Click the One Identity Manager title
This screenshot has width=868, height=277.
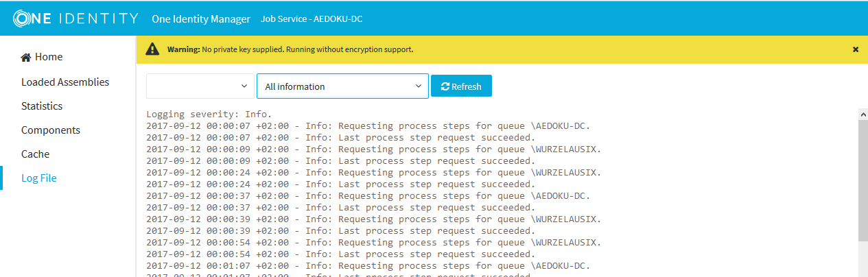[x=201, y=19]
